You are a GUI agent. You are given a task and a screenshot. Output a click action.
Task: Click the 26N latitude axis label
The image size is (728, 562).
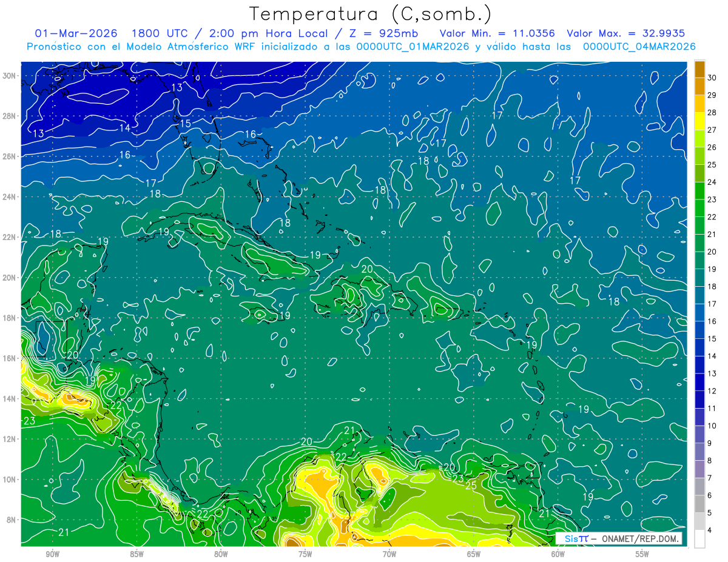[x=10, y=156]
